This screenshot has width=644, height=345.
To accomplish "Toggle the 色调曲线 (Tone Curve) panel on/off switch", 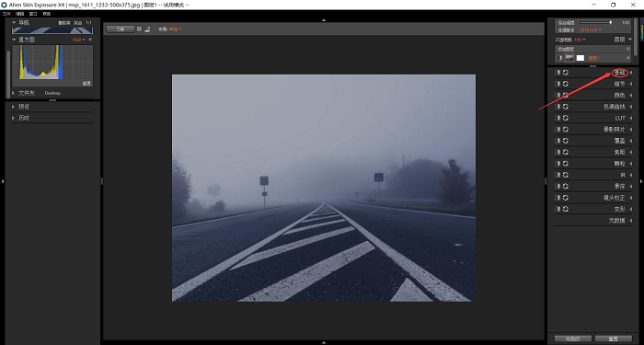I will (558, 107).
